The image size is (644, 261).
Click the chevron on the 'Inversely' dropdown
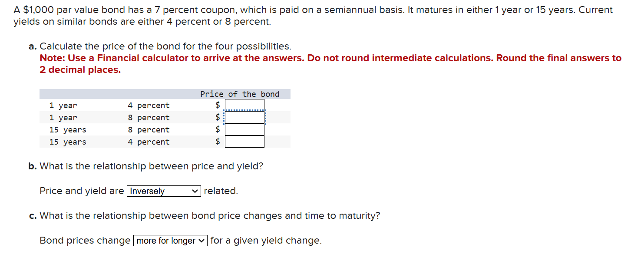(x=195, y=191)
